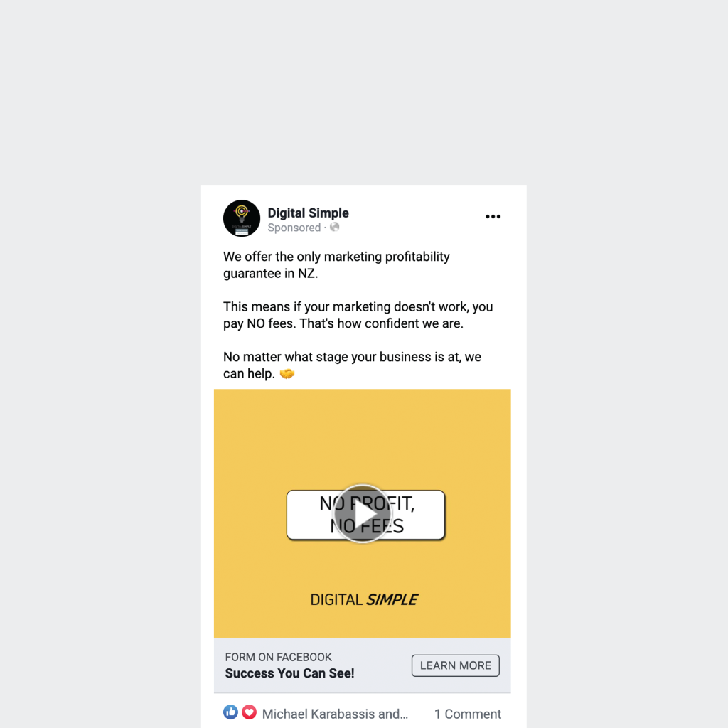Open post options three-dot menu
Screen dimensions: 728x728
tap(493, 216)
